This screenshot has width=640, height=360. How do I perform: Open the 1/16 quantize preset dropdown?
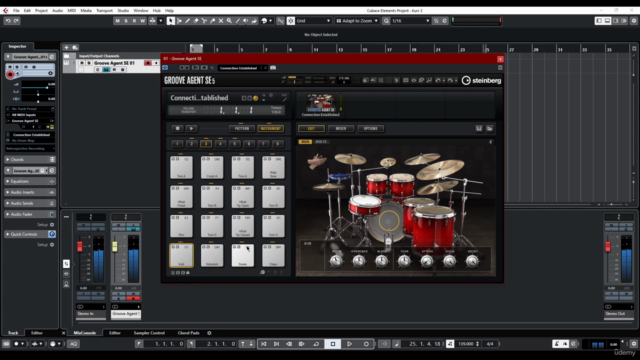point(411,21)
